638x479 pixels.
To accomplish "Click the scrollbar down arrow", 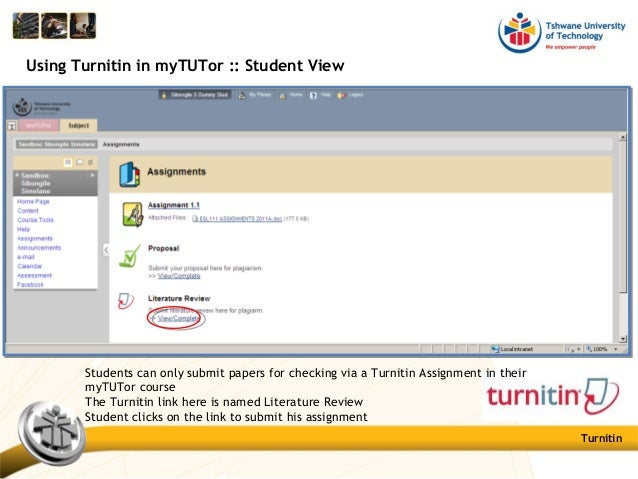I will 623,338.
